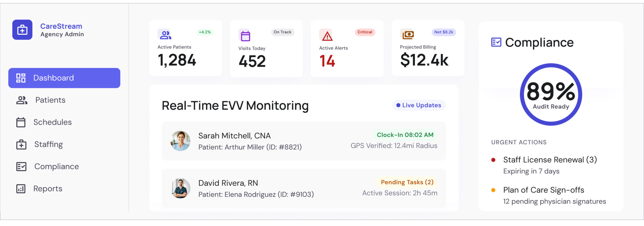The height and width of the screenshot is (226, 644).
Task: Open the Active Alerts 14 card
Action: 347,48
